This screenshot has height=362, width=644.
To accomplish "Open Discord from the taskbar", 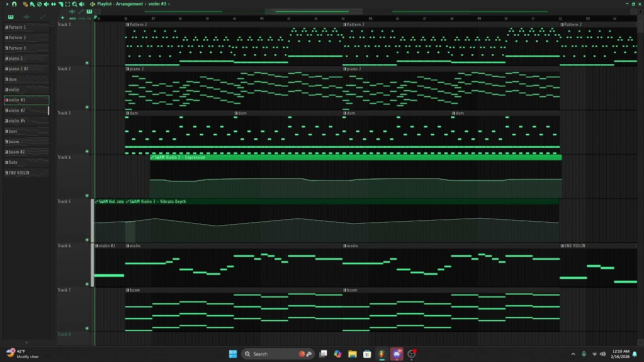I will [396, 354].
